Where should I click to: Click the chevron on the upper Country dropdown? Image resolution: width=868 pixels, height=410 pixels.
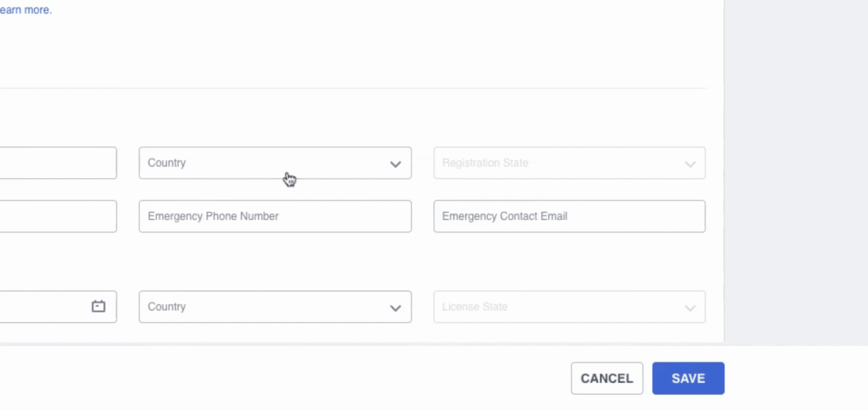tap(395, 164)
